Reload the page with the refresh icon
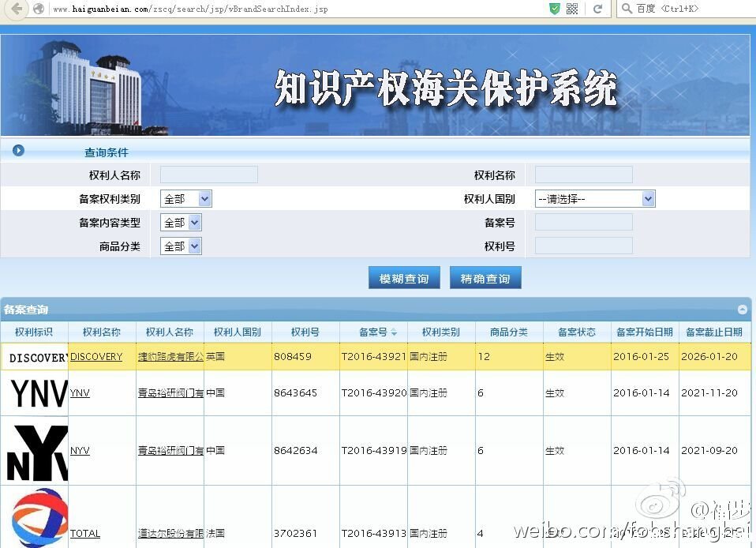This screenshot has width=756, height=548. pos(597,9)
